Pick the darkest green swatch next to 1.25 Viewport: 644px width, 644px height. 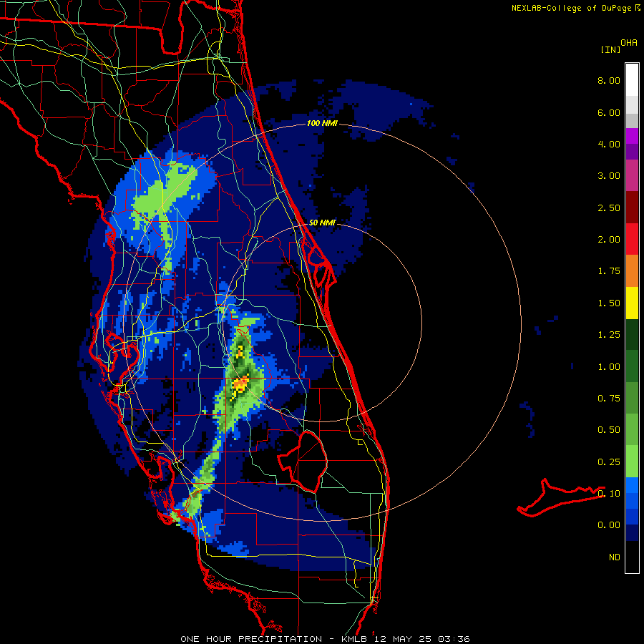(632, 334)
